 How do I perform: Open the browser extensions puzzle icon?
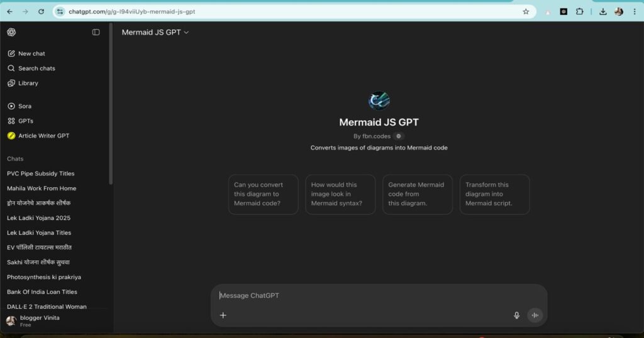(579, 11)
